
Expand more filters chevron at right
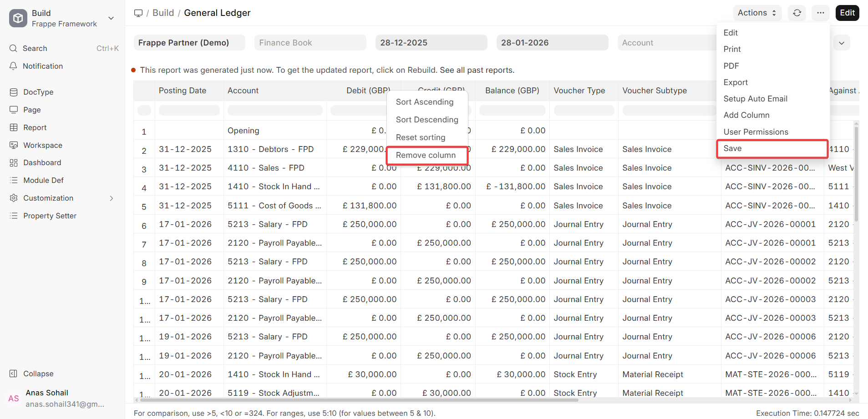click(x=842, y=43)
